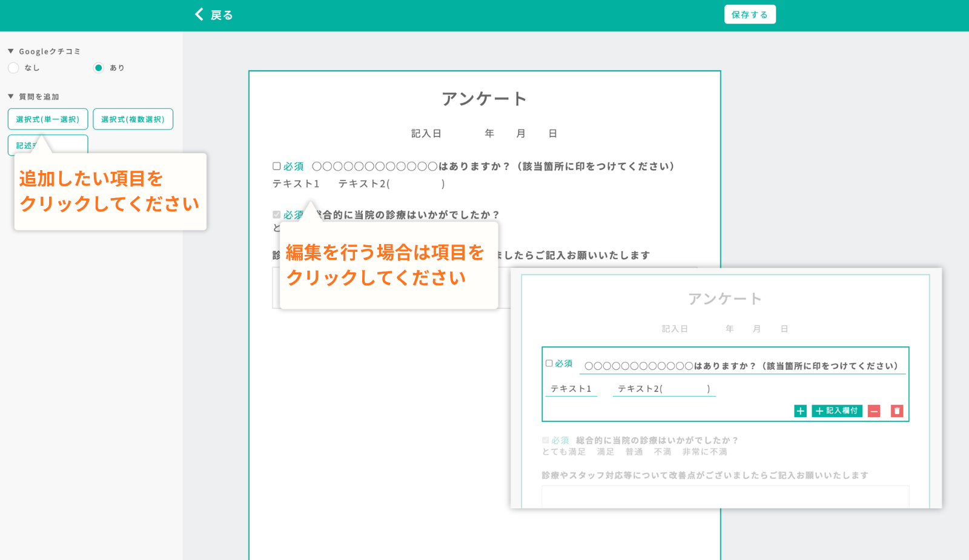969x560 pixels.
Task: Add a 記述式 question
Action: 48,145
